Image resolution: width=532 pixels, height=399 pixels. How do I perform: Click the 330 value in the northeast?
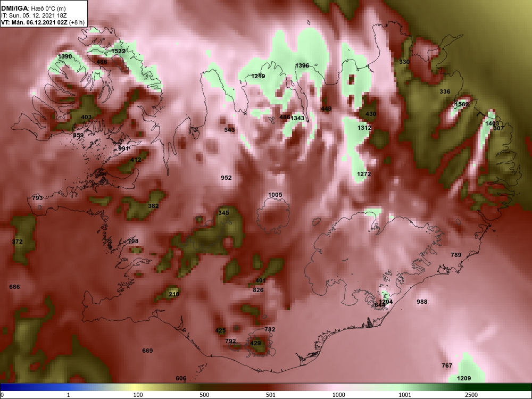coord(404,62)
